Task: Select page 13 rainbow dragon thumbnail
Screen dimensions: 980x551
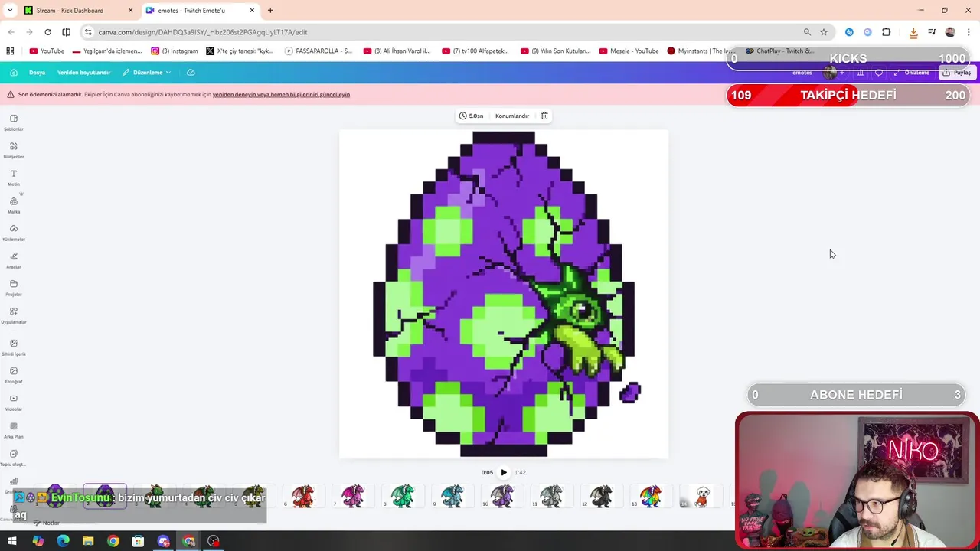Action: tap(651, 496)
